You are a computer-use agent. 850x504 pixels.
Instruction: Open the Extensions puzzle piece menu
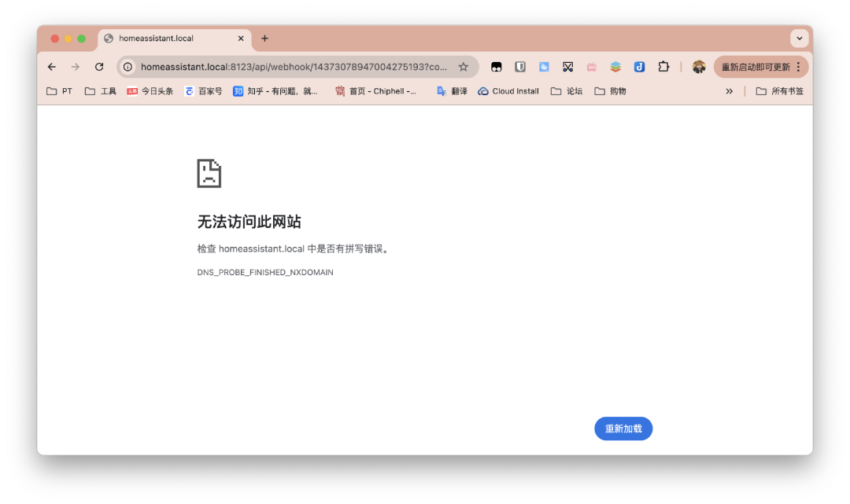click(663, 67)
